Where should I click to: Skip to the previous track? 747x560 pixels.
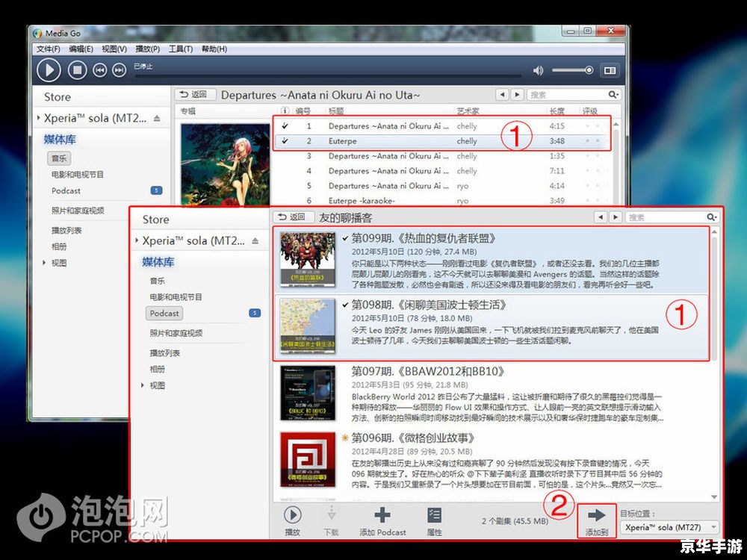point(99,70)
